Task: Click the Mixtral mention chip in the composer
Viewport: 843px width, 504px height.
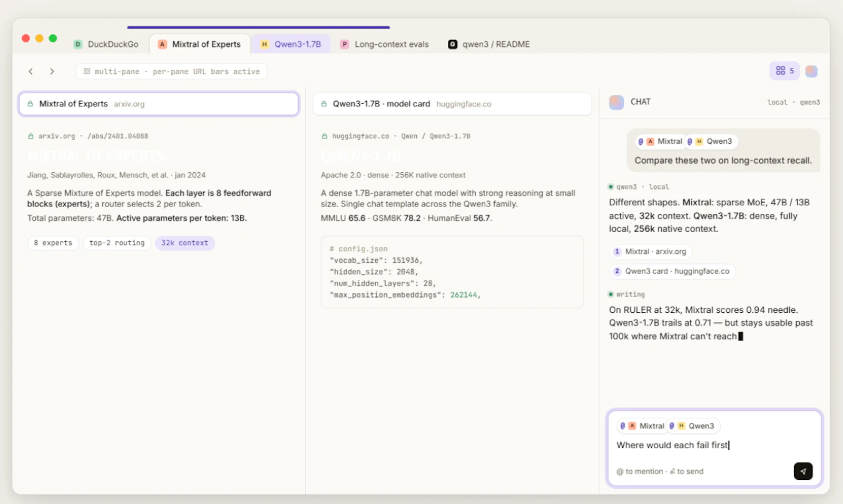Action: click(x=642, y=426)
